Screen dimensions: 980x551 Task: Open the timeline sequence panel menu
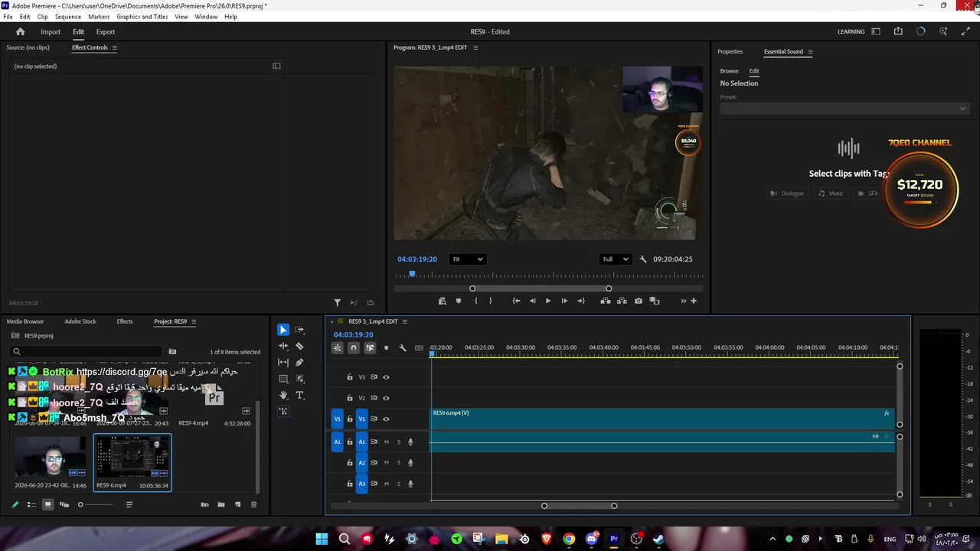405,321
